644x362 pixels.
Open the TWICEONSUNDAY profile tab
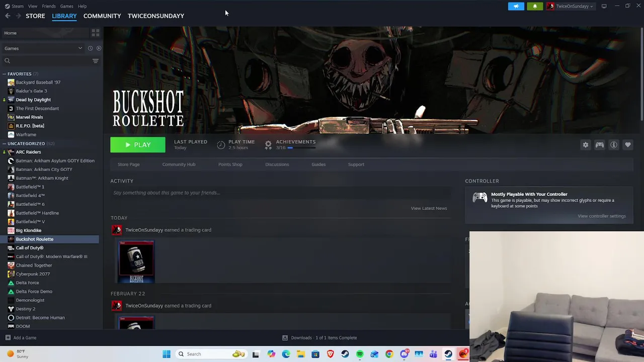[156, 16]
